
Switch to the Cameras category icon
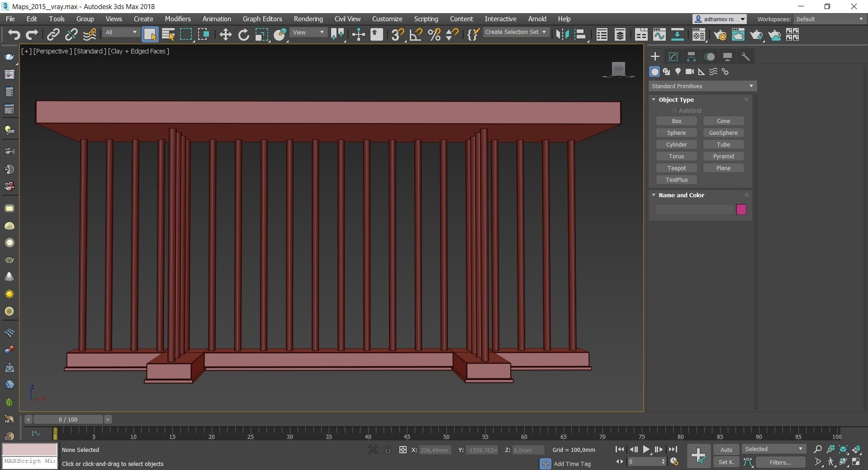689,71
